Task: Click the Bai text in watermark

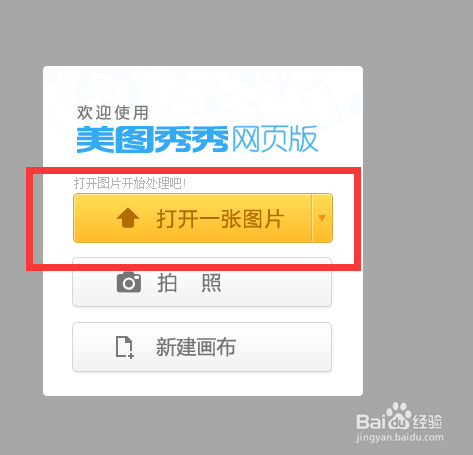Action: 371,421
